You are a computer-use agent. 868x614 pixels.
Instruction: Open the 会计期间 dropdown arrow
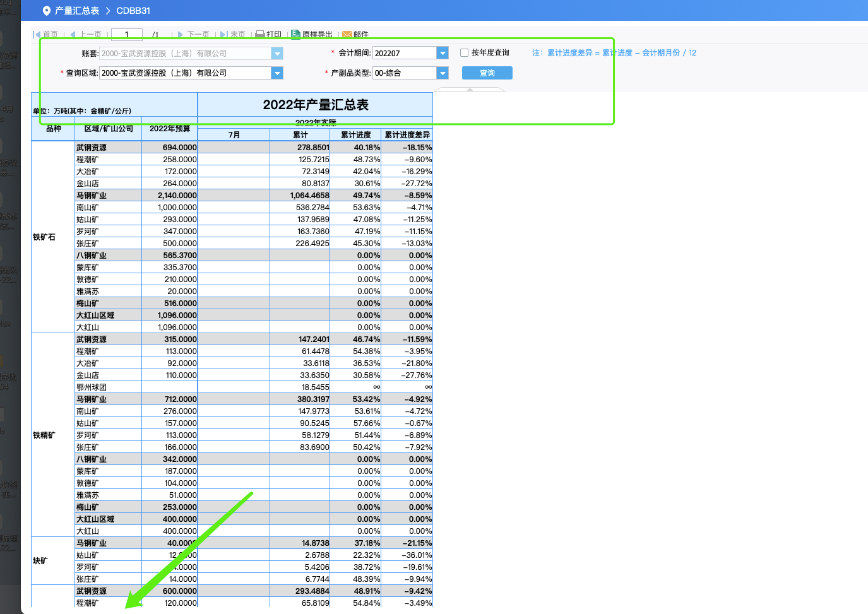[443, 54]
